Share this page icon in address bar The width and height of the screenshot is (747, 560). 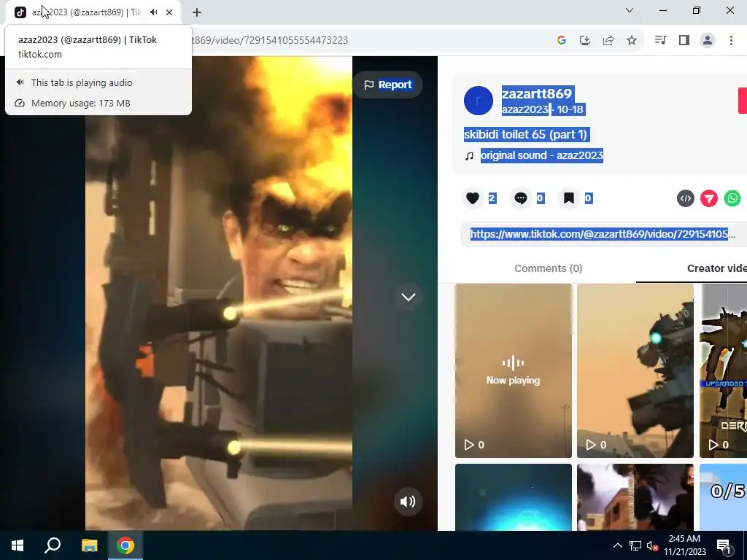608,41
